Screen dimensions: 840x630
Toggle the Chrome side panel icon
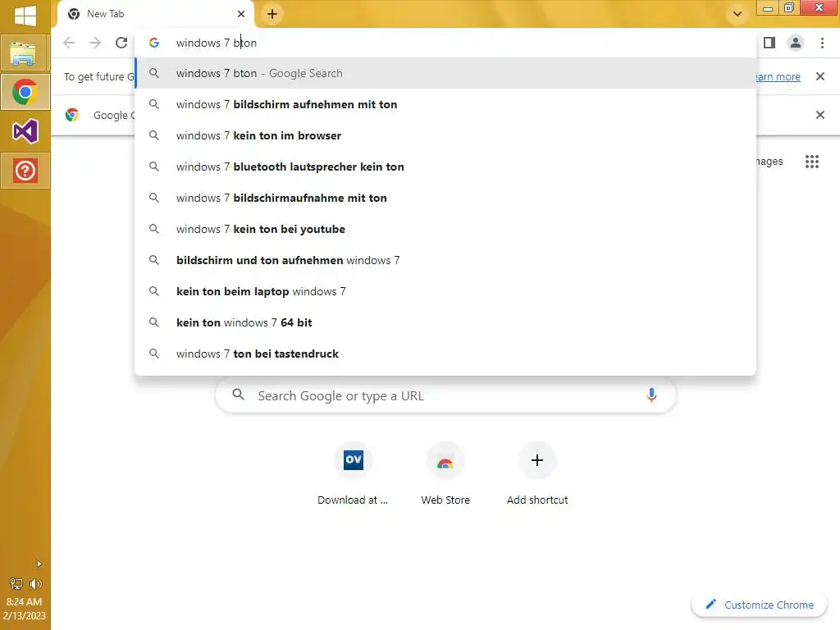coord(769,43)
